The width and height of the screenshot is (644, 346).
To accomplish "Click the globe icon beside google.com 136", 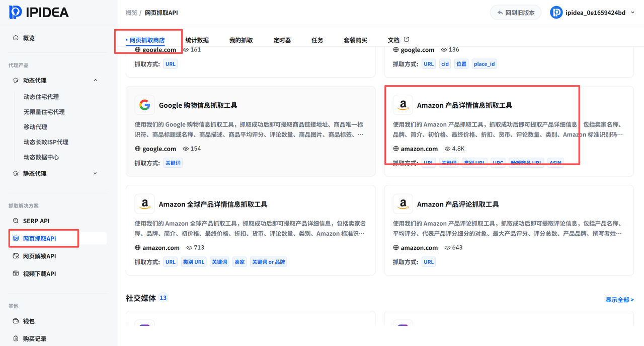I will click(x=396, y=50).
